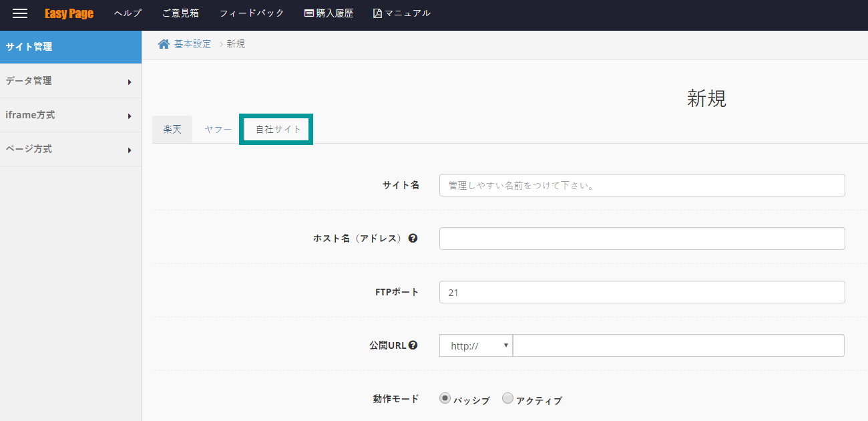Click the 新規 breadcrumb text
This screenshot has width=868, height=421.
pyautogui.click(x=236, y=44)
